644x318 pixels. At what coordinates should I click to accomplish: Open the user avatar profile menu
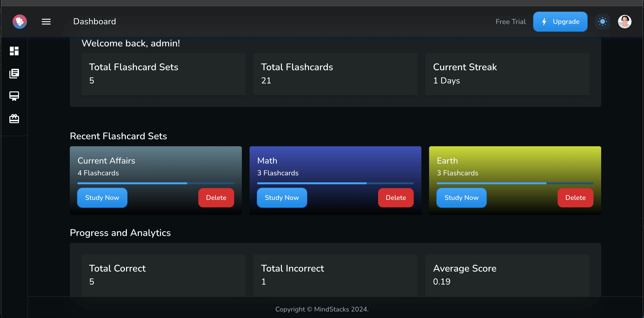pos(624,22)
